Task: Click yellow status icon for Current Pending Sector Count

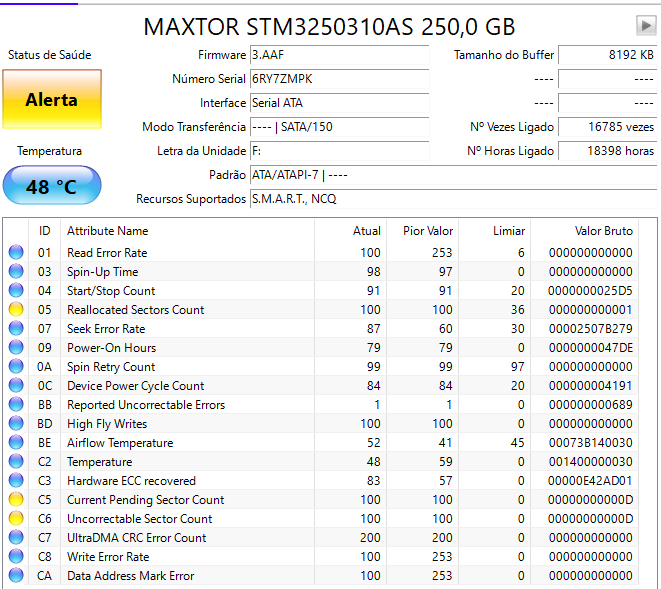Action: click(16, 499)
